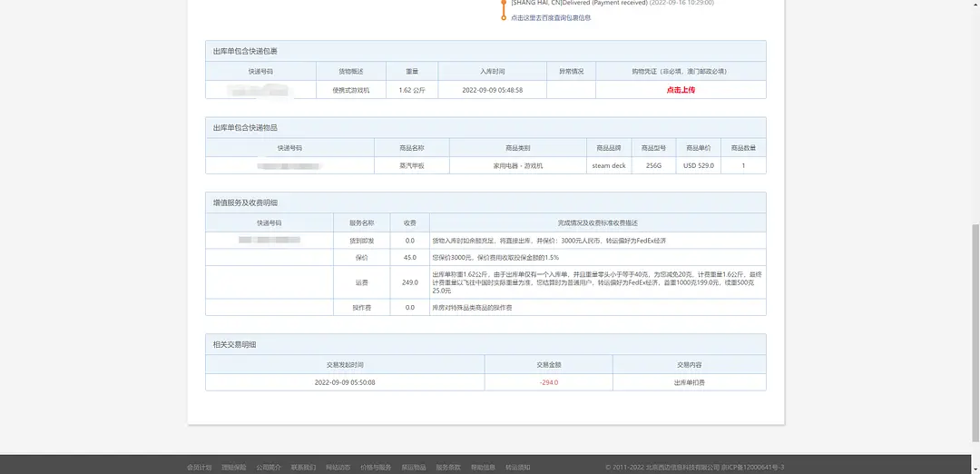Open the 禁运物品 footer link
This screenshot has height=474, width=980.
[x=414, y=467]
